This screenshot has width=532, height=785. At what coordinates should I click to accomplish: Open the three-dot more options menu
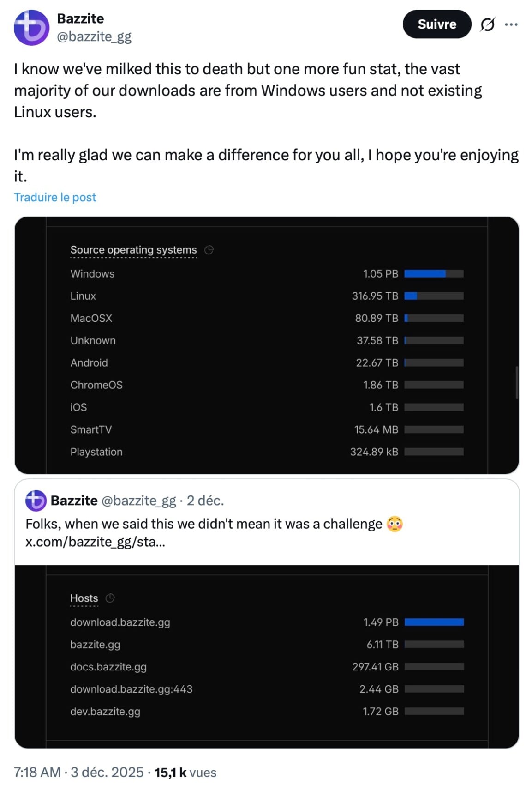511,24
